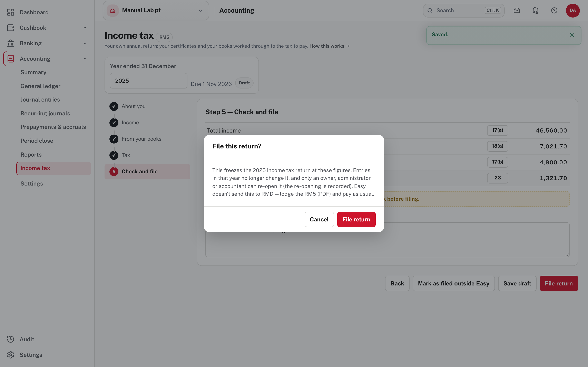Screen dimensions: 588x367
Task: Expand the Cashbook menu chevron
Action: [x=85, y=28]
